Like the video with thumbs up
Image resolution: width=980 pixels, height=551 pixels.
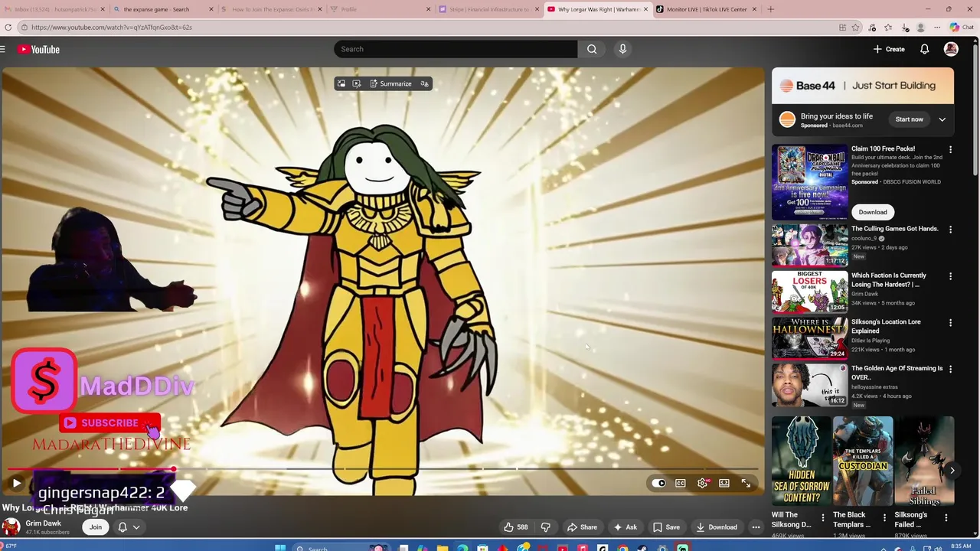tap(515, 527)
